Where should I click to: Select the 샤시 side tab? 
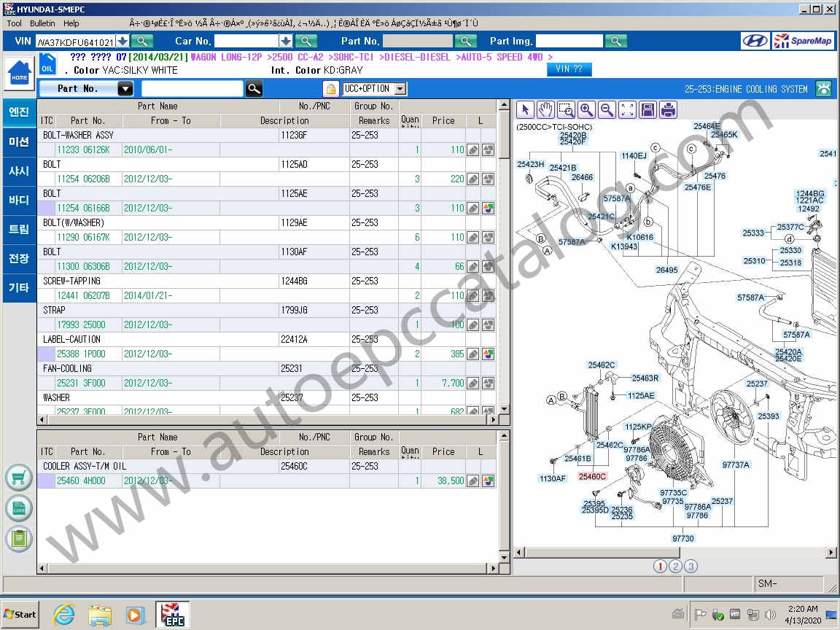[x=19, y=171]
